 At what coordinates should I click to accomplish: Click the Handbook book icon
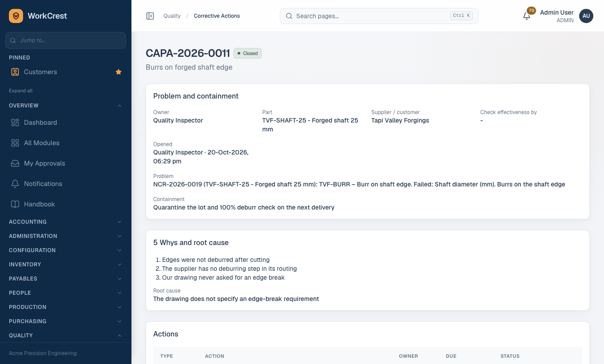pyautogui.click(x=15, y=204)
